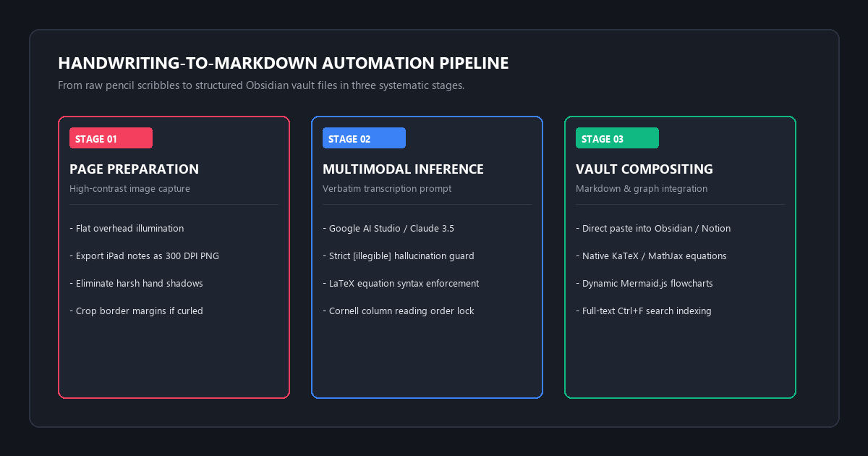This screenshot has height=456, width=868.
Task: Click 'Cornell column reading order lock' bullet
Action: 399,311
